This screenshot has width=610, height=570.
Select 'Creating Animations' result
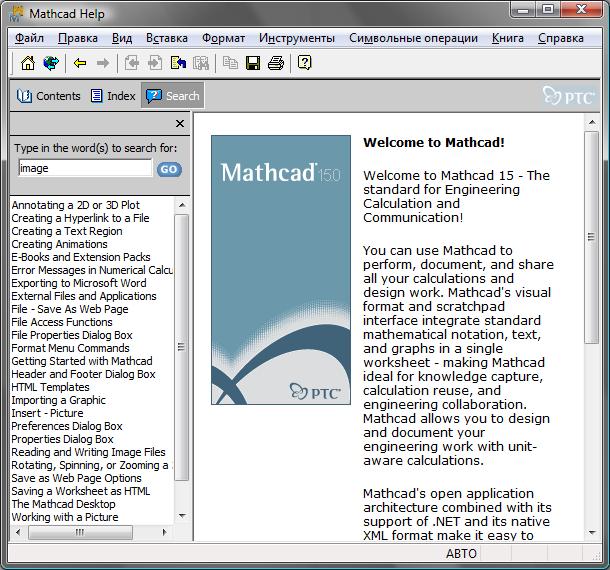pos(59,244)
